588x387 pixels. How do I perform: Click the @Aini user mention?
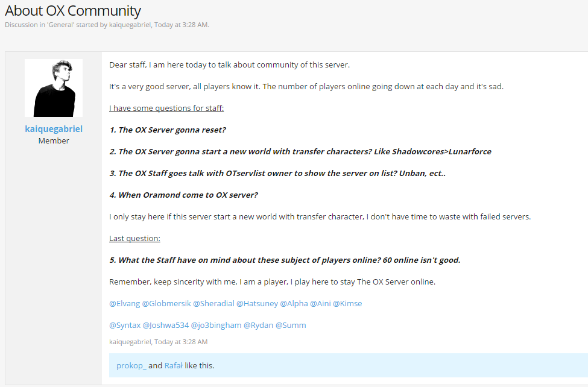pyautogui.click(x=321, y=303)
